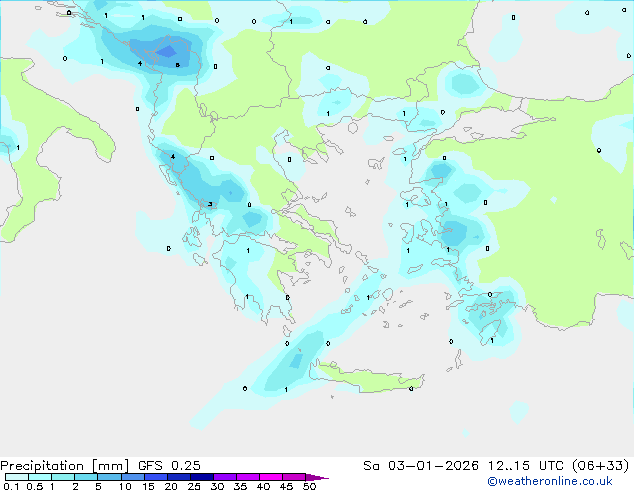Click the 5–10 mm legend color swatch
Image resolution: width=634 pixels, height=490 pixels.
coord(109,477)
